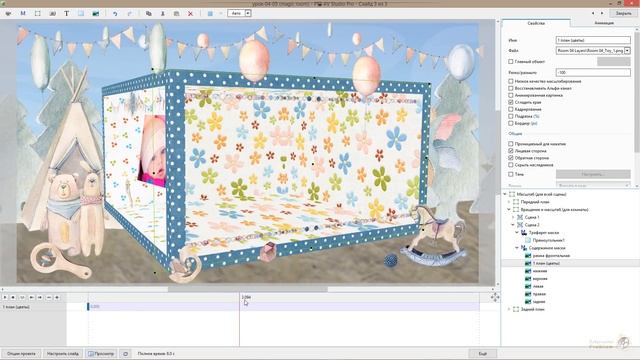Image resolution: width=640 pixels, height=360 pixels.
Task: Remove a keyframe with the minus icon
Action: [x=49, y=298]
